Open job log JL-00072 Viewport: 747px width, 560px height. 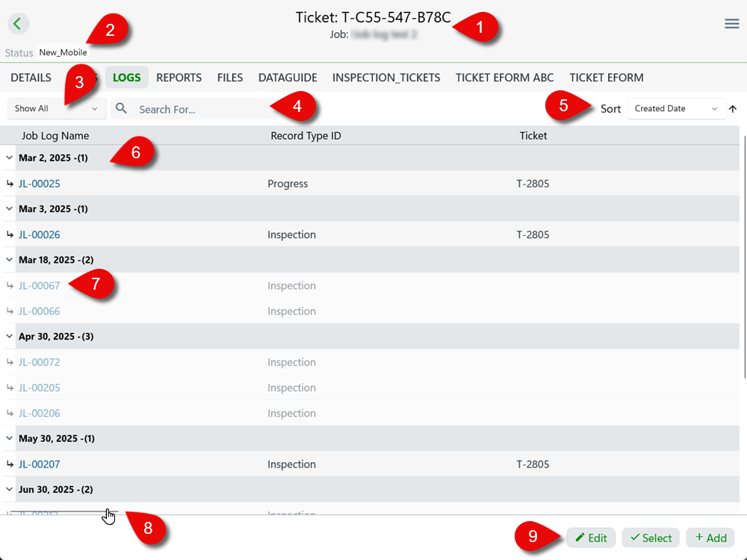click(39, 362)
